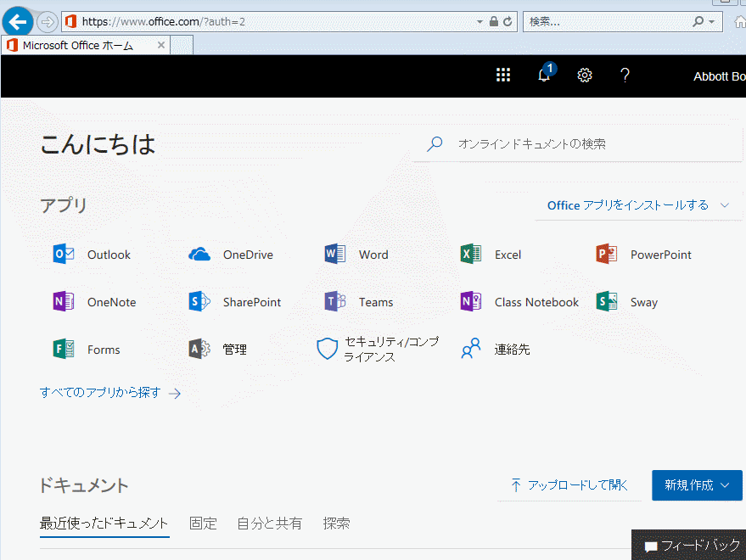Image resolution: width=746 pixels, height=560 pixels.
Task: Select the 最近使ったドキュメント tab
Action: point(104,524)
